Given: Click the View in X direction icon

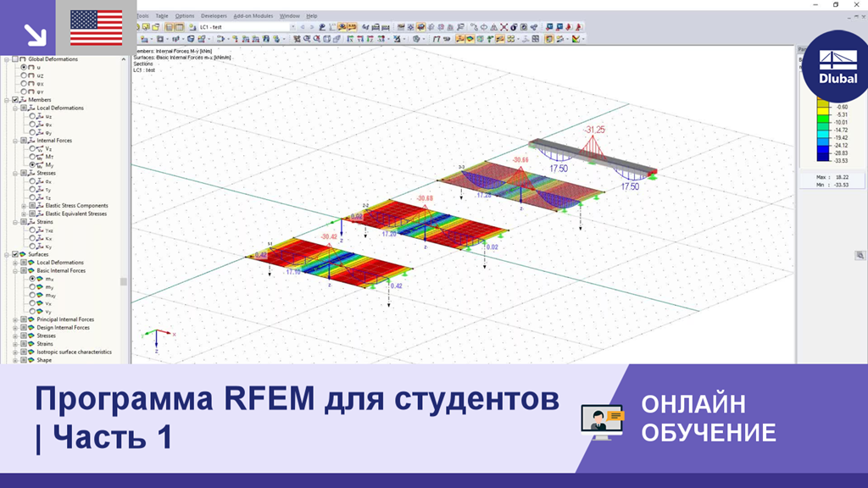Looking at the screenshot, I should (350, 39).
